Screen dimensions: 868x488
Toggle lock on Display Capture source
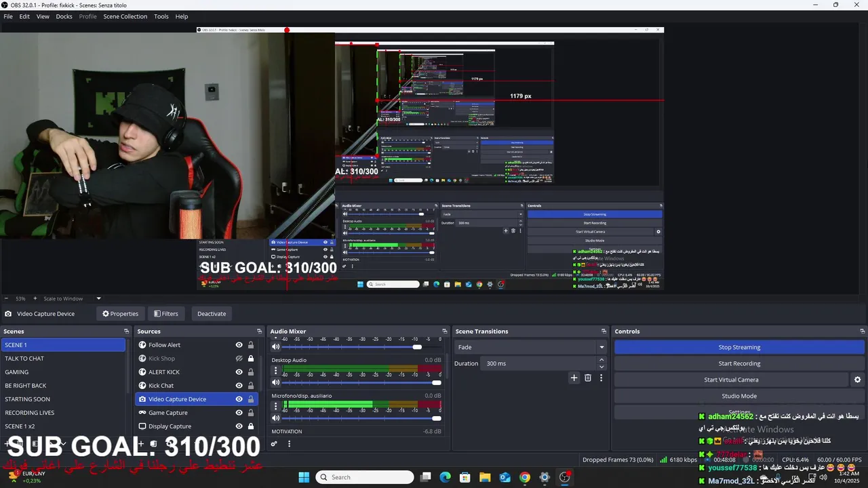click(250, 426)
